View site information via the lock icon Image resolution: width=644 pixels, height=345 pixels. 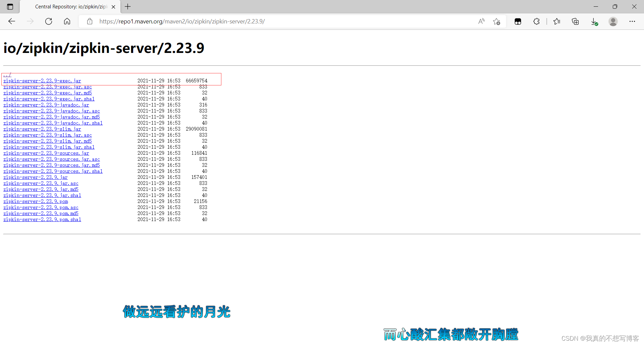pos(90,21)
